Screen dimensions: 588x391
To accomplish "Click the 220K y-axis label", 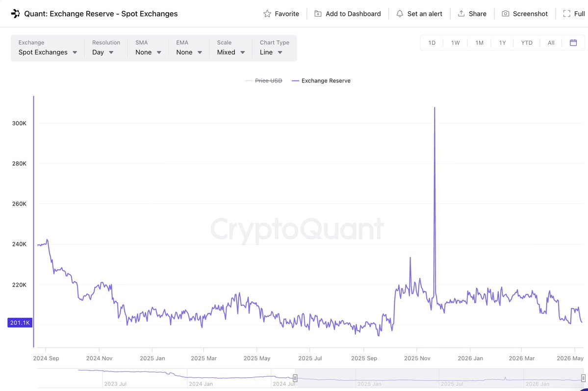I will click(19, 285).
